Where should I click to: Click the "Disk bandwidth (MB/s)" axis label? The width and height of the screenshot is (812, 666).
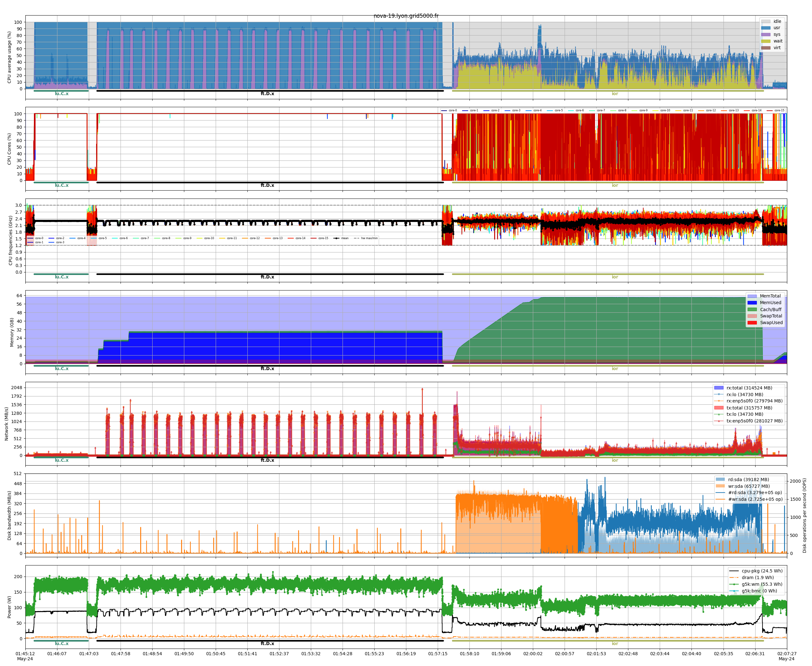[x=9, y=516]
